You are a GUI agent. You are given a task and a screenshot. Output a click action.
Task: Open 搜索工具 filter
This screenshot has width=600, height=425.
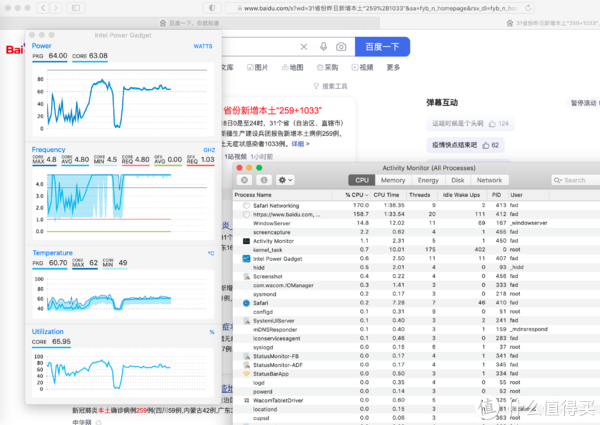(330, 86)
